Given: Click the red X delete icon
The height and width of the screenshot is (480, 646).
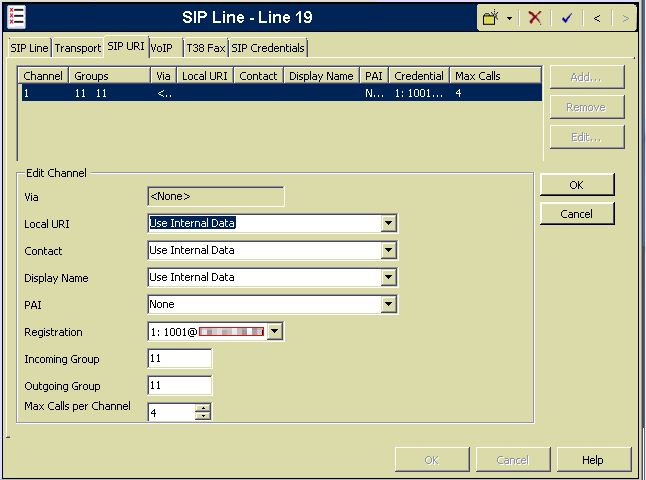Looking at the screenshot, I should [x=534, y=18].
